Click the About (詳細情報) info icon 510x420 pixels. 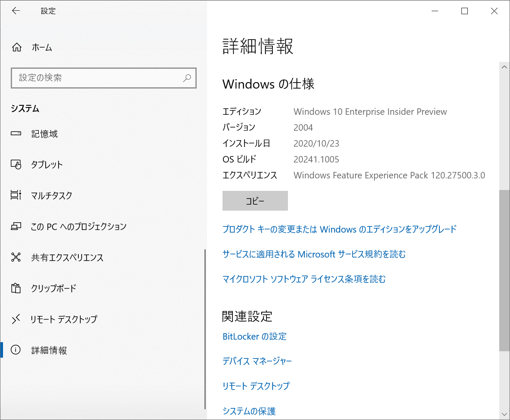click(x=15, y=350)
